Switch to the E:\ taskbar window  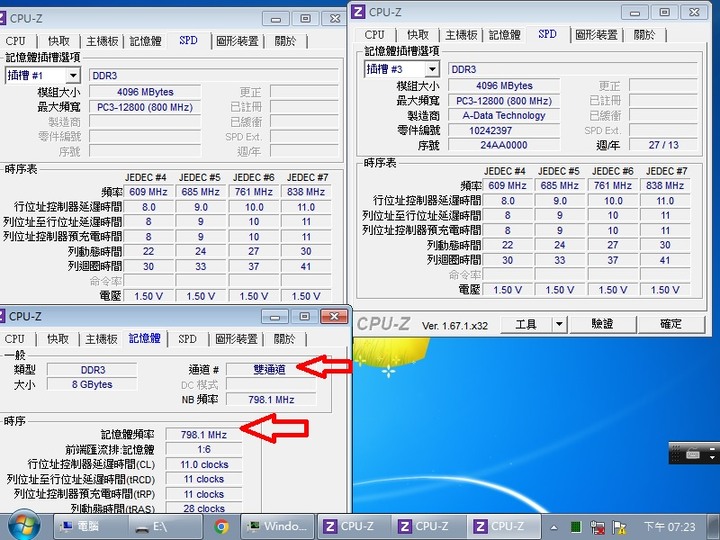(x=165, y=526)
